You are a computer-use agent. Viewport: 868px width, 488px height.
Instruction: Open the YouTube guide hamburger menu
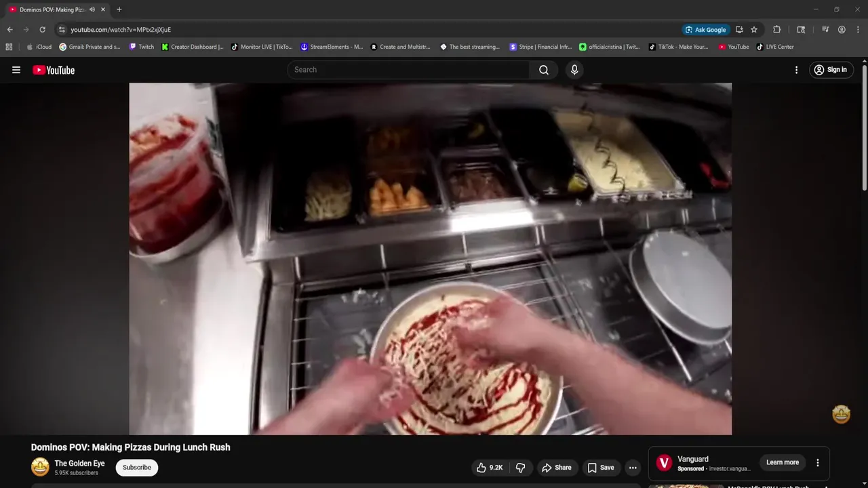click(x=16, y=70)
